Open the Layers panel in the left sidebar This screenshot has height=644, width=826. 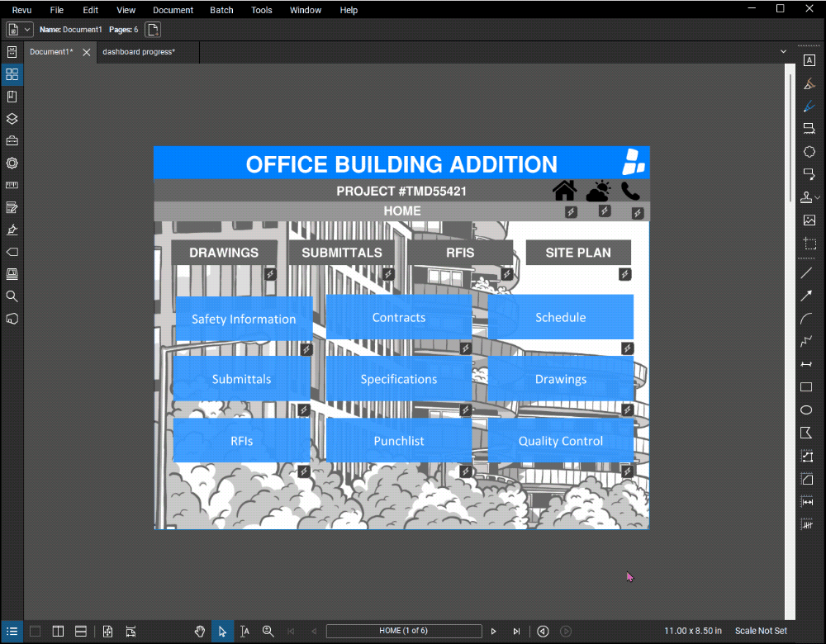12,118
